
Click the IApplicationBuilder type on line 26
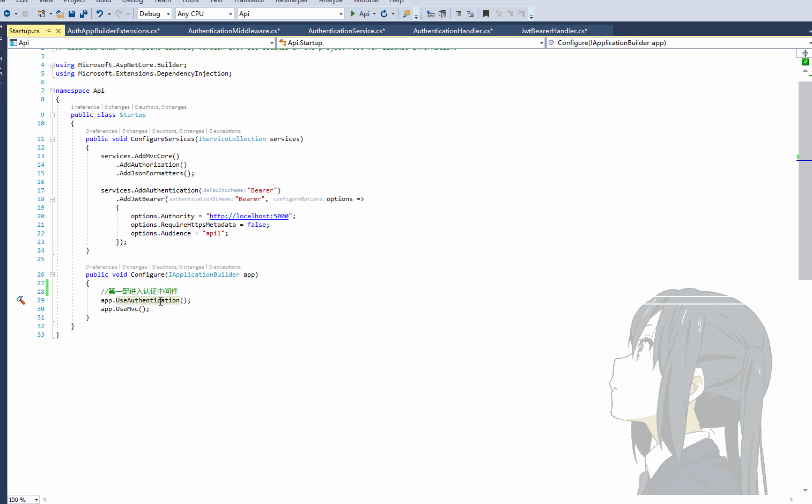(x=204, y=275)
